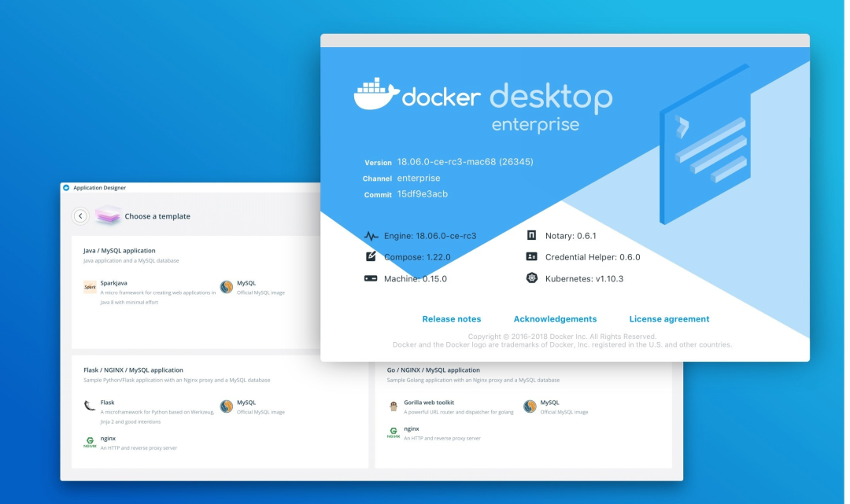Image resolution: width=850 pixels, height=504 pixels.
Task: Click the Flask horn icon
Action: 90,406
